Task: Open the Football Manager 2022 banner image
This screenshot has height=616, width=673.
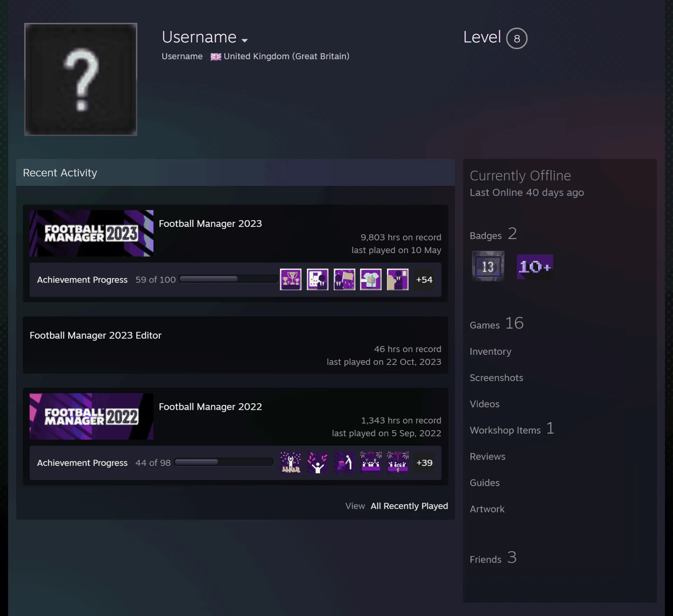Action: click(91, 416)
